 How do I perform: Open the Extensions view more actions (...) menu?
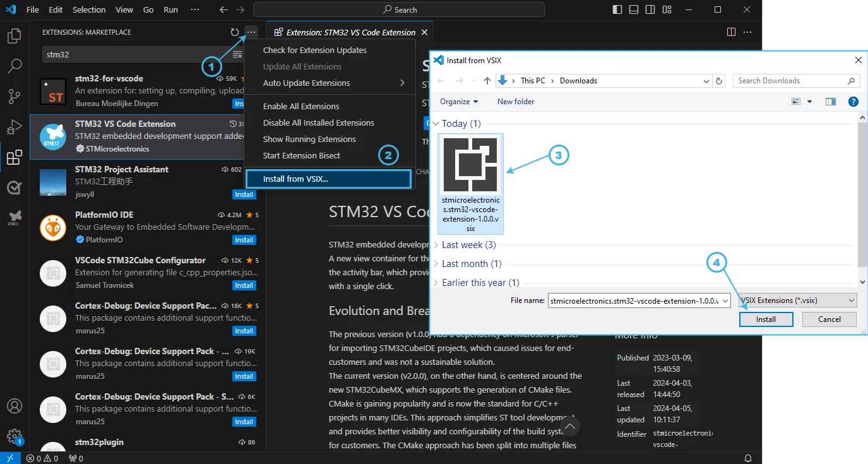tap(251, 32)
